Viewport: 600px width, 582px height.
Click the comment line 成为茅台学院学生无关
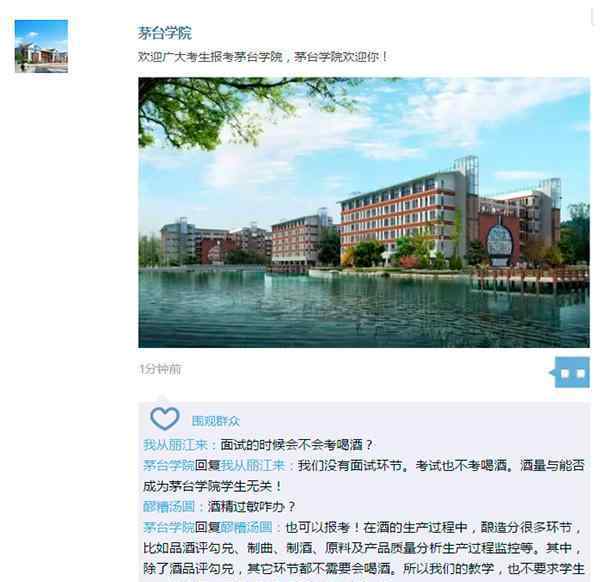213,486
